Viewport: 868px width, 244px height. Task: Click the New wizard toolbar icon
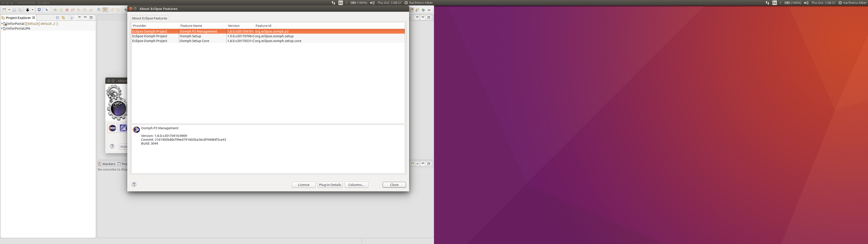[x=4, y=10]
